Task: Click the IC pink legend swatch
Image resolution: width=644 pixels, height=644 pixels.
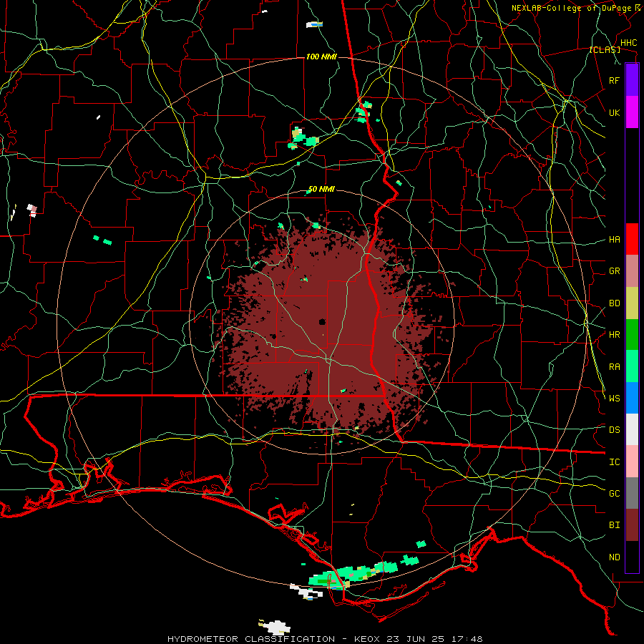Action: tap(632, 462)
